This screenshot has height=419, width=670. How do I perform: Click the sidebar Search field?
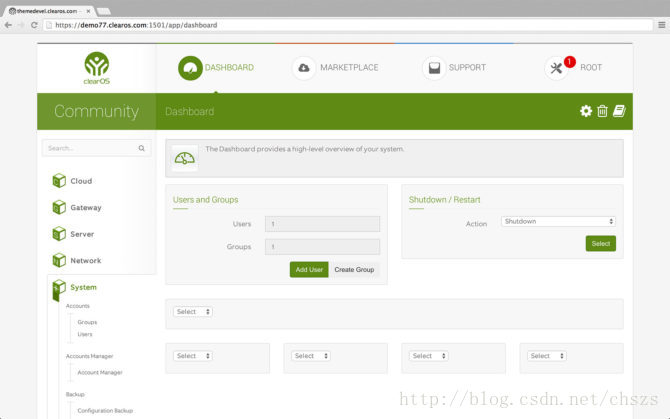tap(97, 148)
